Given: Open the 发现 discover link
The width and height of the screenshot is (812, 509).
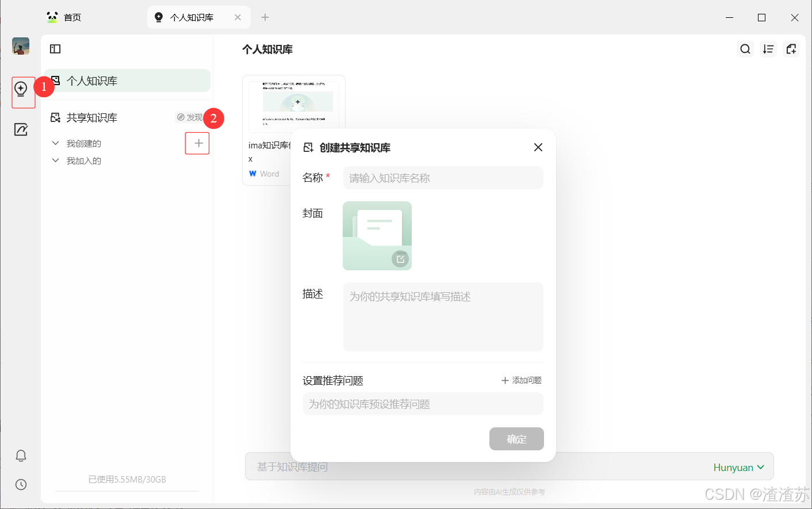Looking at the screenshot, I should pos(189,117).
